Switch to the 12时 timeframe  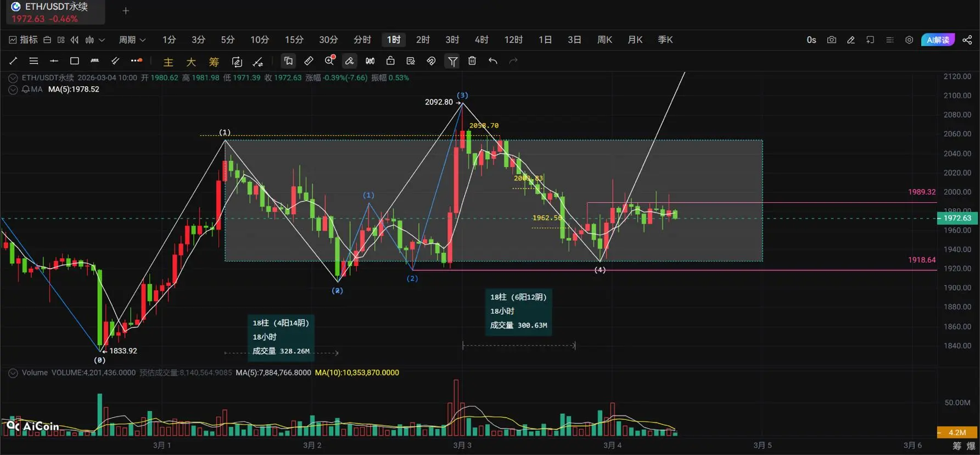(513, 40)
